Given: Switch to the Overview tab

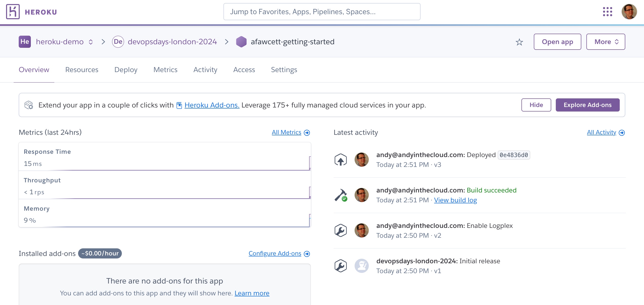Looking at the screenshot, I should (34, 70).
